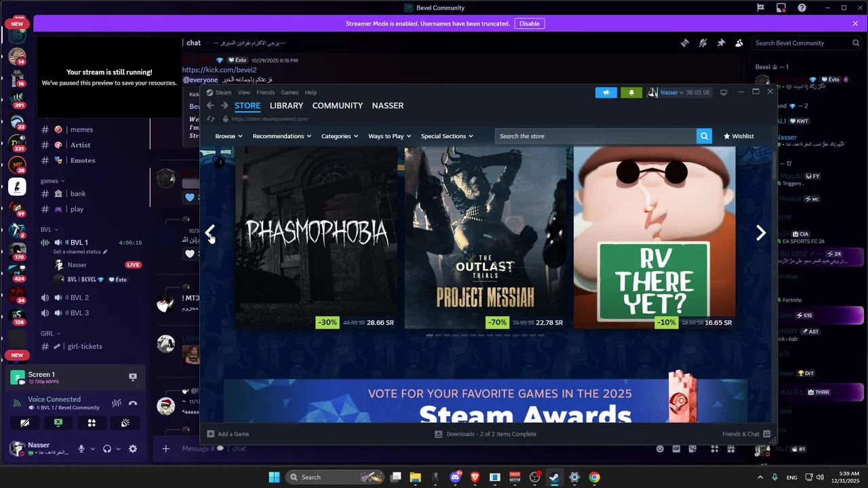Image resolution: width=868 pixels, height=488 pixels.
Task: Switch to the COMMUNITY tab in Steam
Action: click(338, 106)
